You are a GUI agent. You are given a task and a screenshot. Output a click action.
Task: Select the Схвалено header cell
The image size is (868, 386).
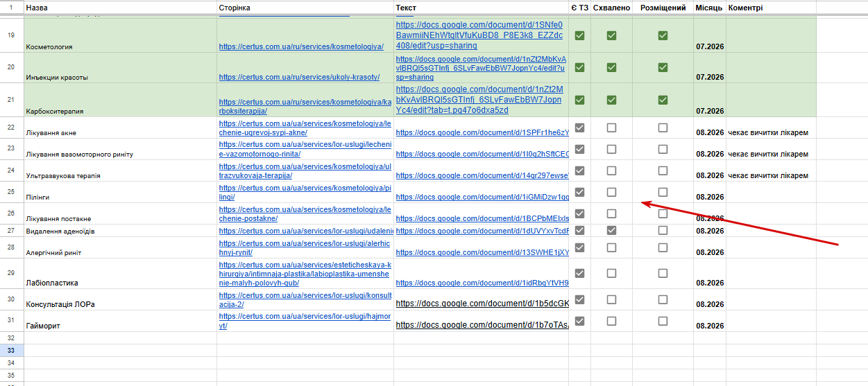[611, 8]
